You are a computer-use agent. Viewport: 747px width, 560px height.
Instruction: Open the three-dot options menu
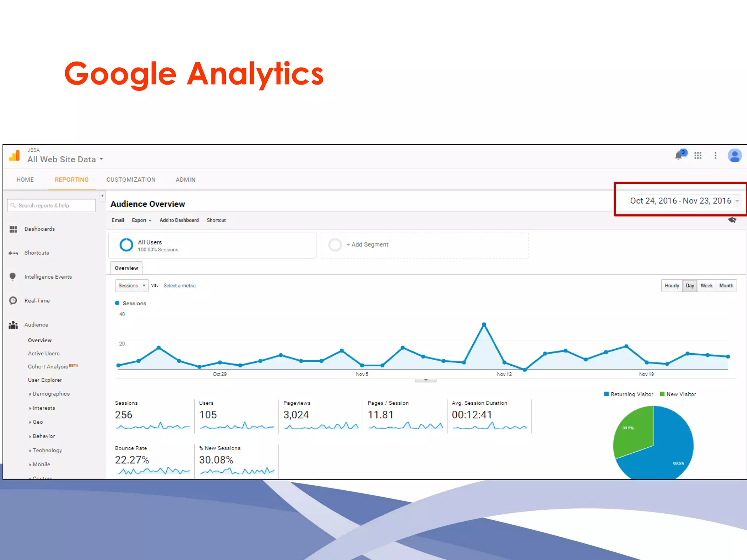point(715,156)
